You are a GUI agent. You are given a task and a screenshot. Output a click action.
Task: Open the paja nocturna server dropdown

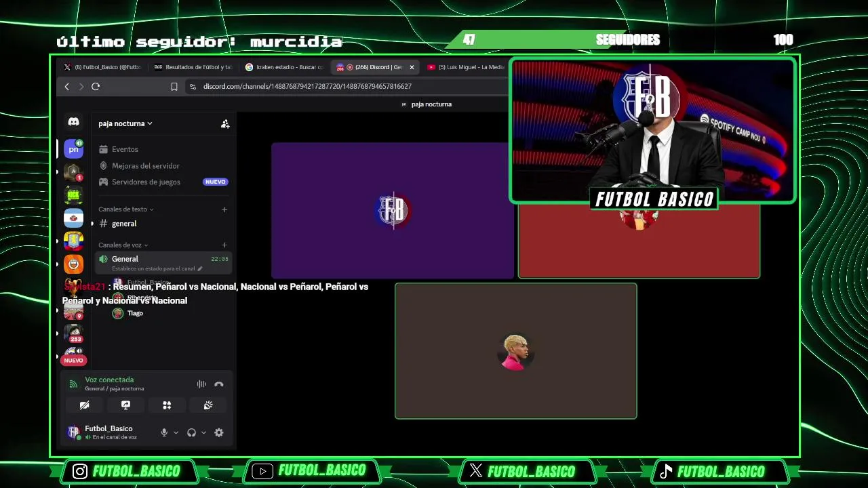point(125,123)
